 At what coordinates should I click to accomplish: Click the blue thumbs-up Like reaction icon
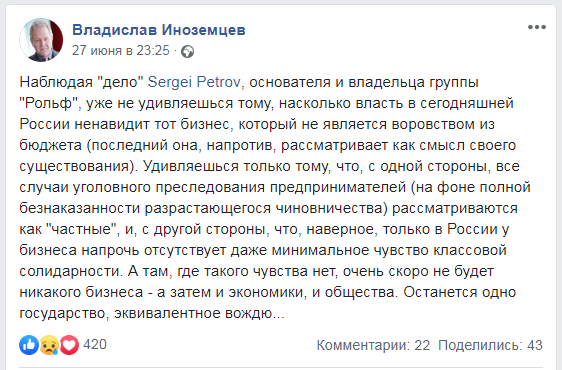coord(29,345)
